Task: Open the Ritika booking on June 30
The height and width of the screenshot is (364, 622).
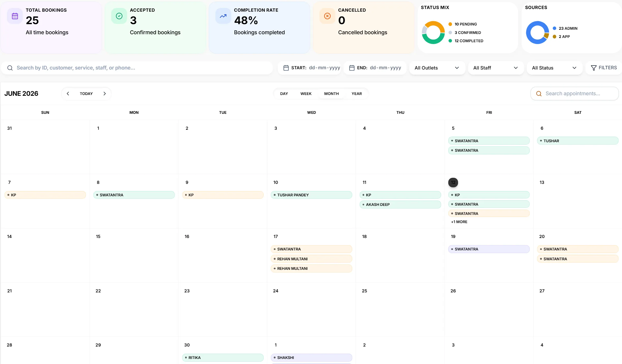Action: (x=223, y=358)
